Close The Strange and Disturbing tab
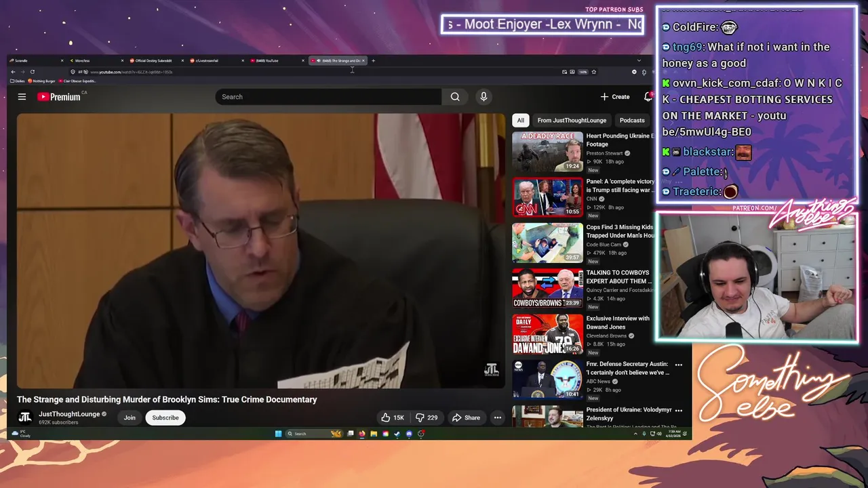 tap(363, 61)
